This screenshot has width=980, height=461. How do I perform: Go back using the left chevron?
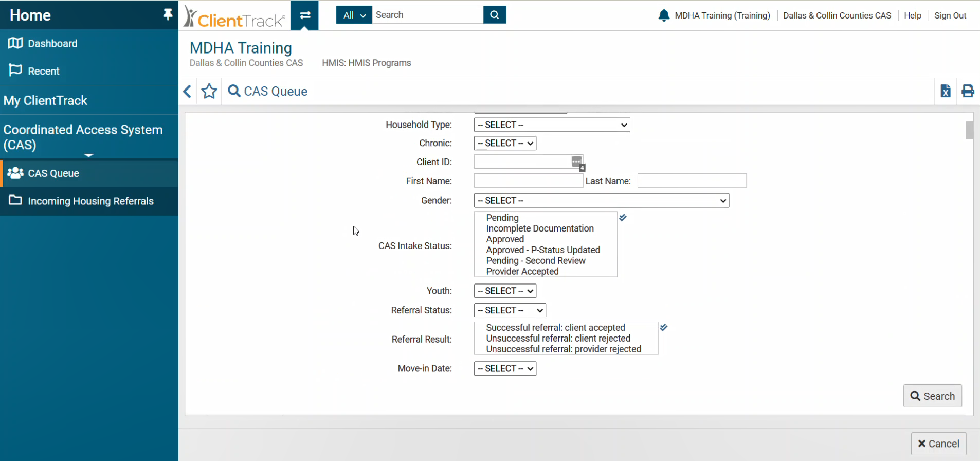tap(188, 92)
